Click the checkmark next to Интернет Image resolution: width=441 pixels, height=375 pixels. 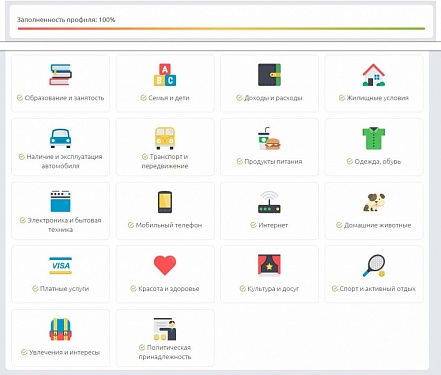[x=253, y=225]
